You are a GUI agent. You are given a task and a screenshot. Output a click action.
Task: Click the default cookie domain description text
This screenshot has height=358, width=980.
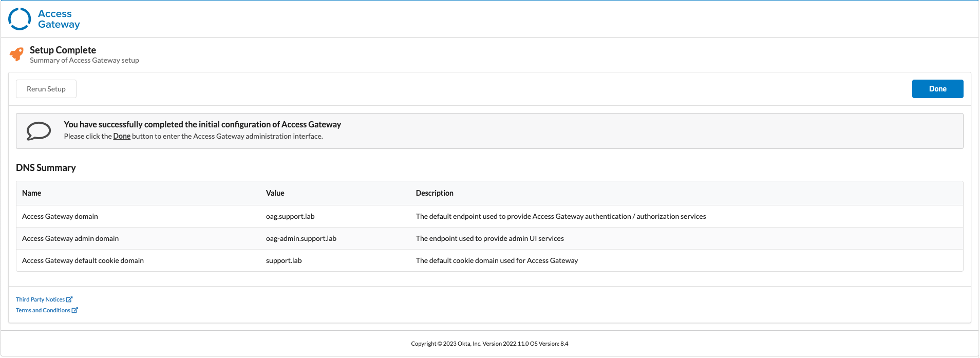pyautogui.click(x=497, y=260)
